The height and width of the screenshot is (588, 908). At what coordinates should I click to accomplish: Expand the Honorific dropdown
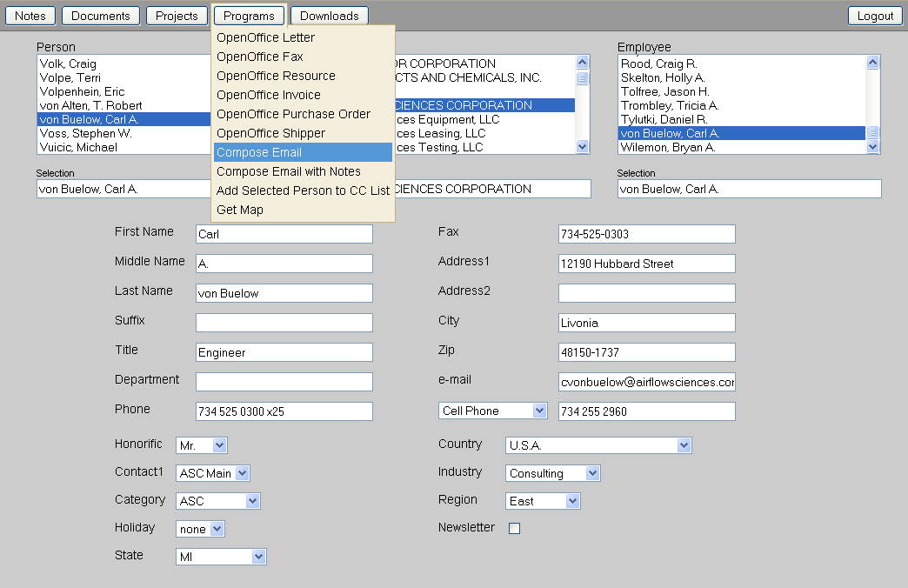tap(201, 445)
